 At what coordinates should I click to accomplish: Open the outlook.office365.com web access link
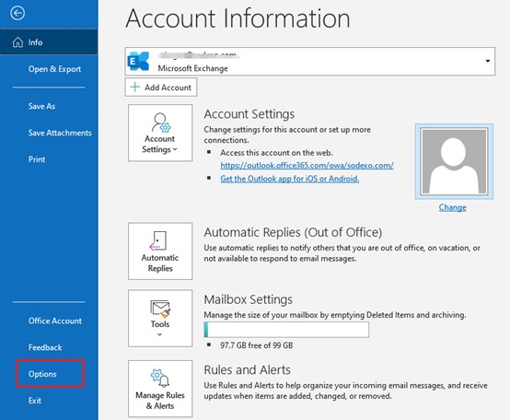(307, 166)
